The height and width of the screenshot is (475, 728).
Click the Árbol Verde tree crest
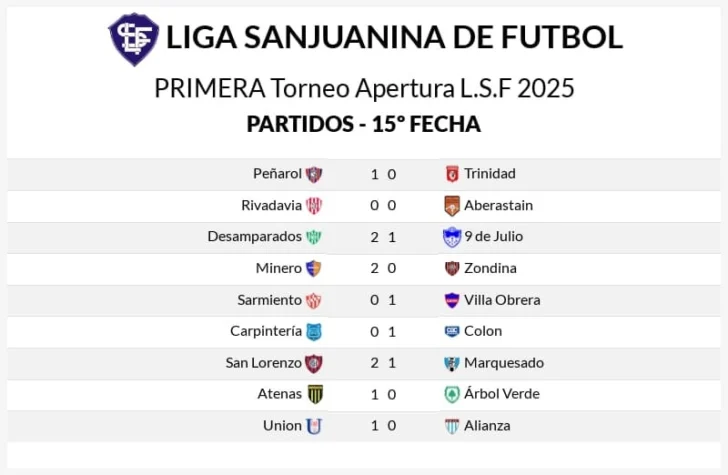[452, 395]
